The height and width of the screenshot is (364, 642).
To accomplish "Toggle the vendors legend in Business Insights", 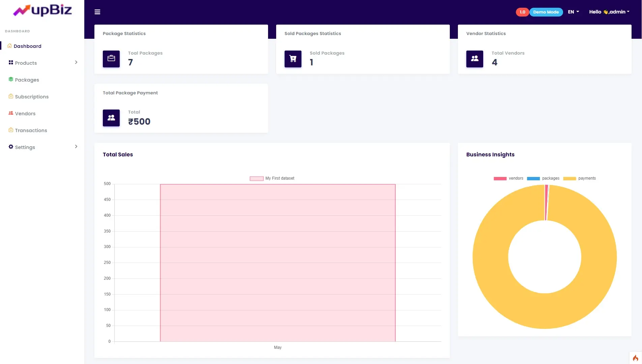I will click(x=508, y=178).
